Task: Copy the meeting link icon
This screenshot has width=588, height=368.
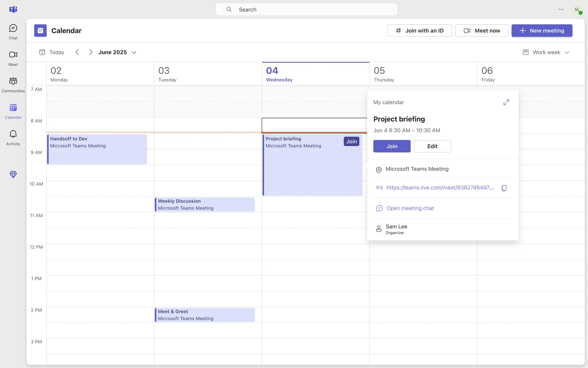Action: point(504,188)
